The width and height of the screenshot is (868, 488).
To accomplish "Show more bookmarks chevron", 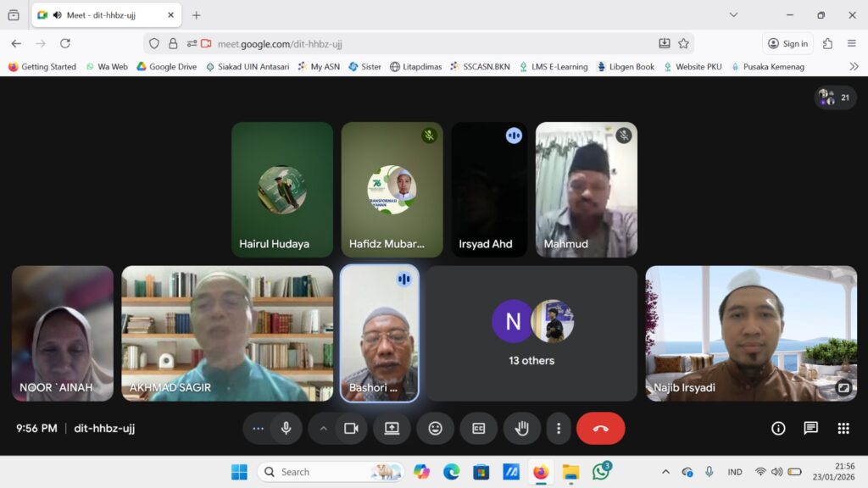I will coord(854,66).
